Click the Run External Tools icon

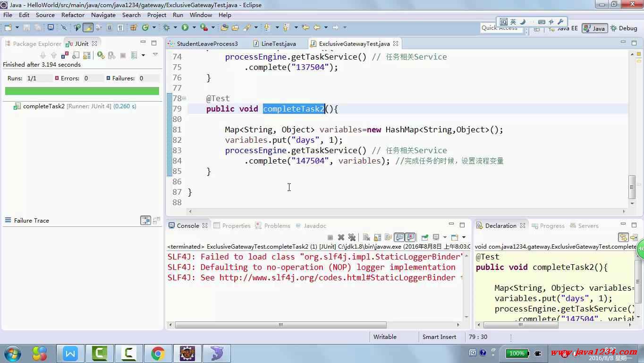(204, 28)
